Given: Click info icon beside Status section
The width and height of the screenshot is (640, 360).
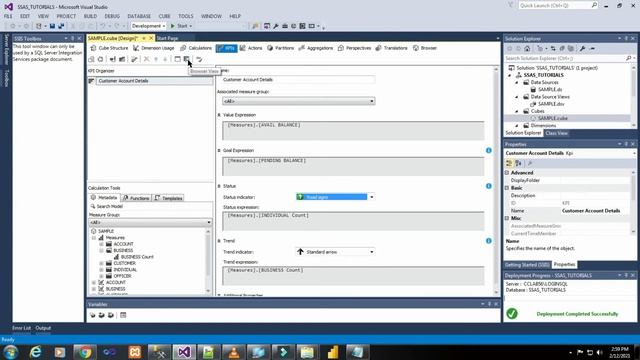Looking at the screenshot, I should pyautogui.click(x=489, y=186).
